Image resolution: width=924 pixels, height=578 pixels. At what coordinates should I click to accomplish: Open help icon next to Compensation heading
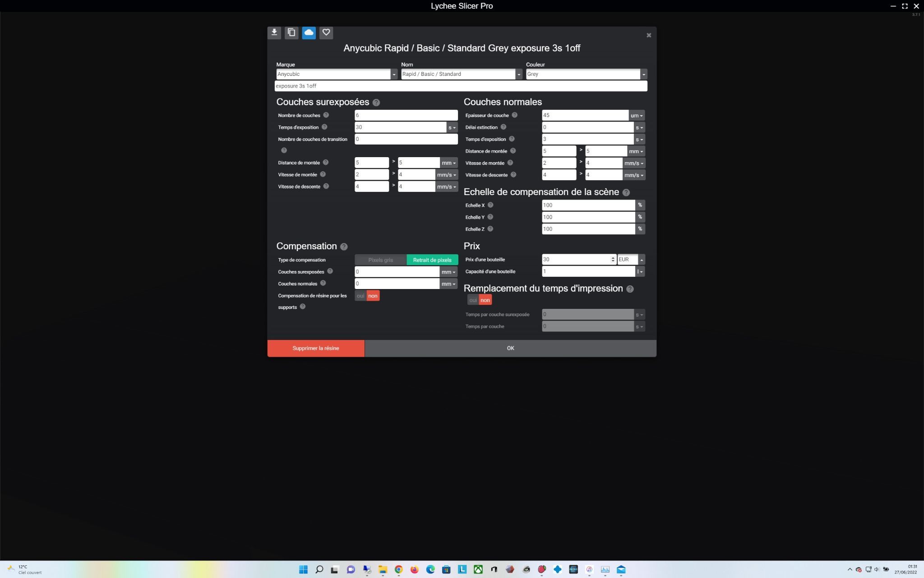point(344,247)
